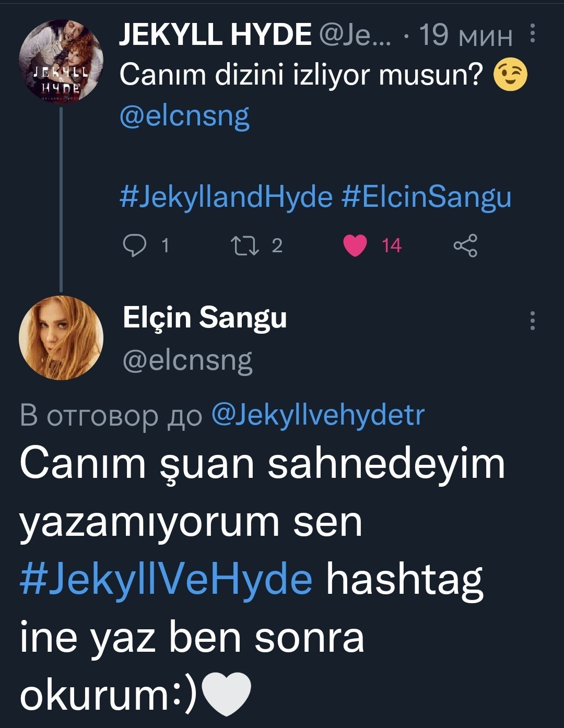Open JEKYLL HYDE tweet's three-dot menu
Screen dimensions: 564x728
[532, 33]
